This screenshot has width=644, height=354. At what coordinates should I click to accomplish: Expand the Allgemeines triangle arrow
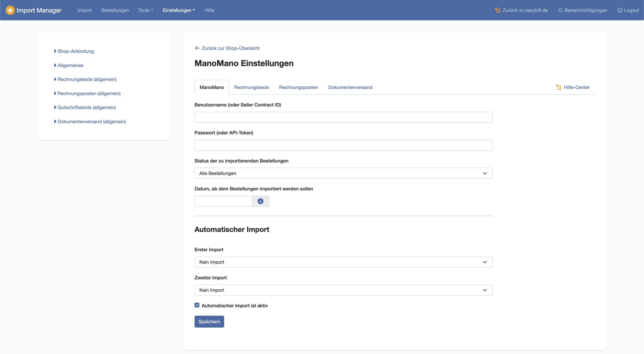[x=55, y=65]
